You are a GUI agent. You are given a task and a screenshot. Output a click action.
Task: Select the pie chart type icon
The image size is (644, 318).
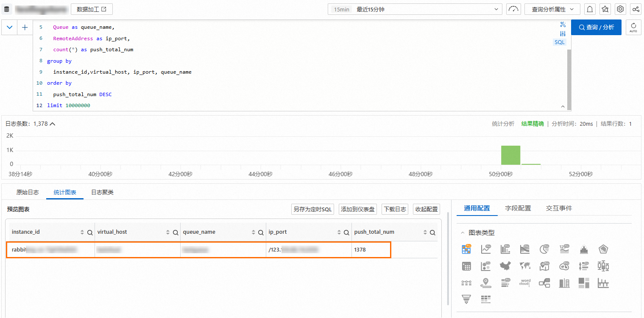tap(544, 249)
